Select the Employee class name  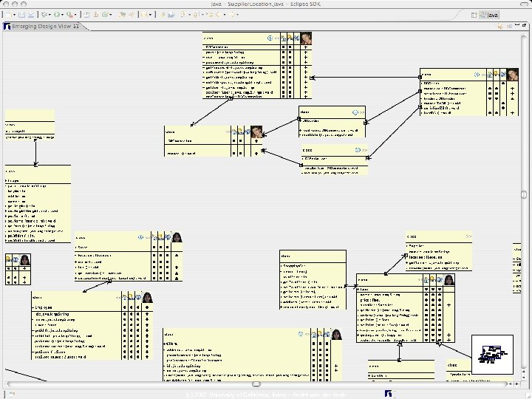pos(44,307)
